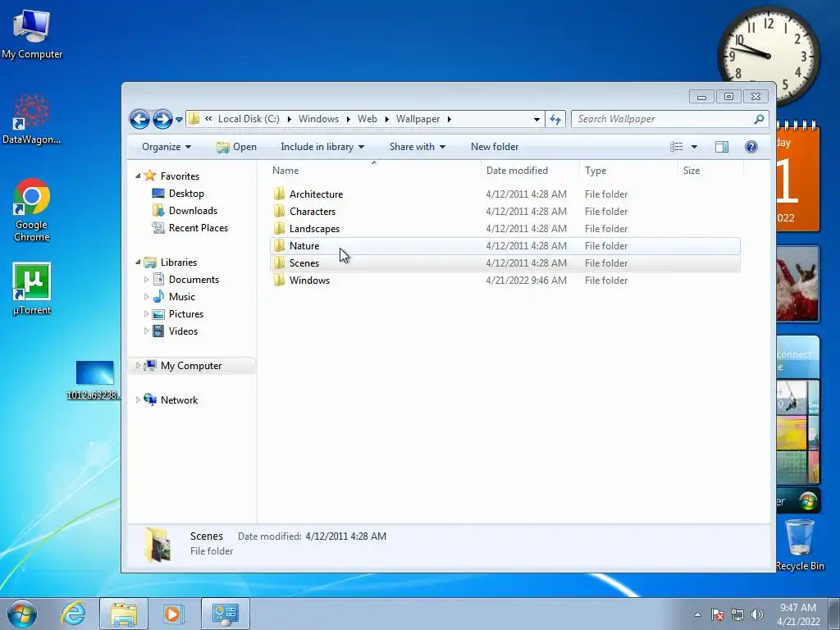
Task: Open Recent Places under Favorites
Action: pyautogui.click(x=199, y=228)
